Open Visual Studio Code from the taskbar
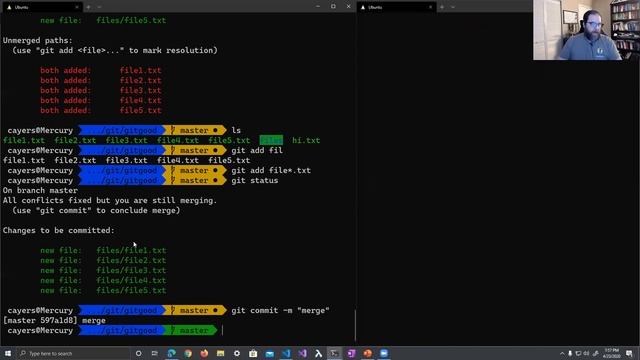Image resolution: width=640 pixels, height=360 pixels. pyautogui.click(x=286, y=353)
